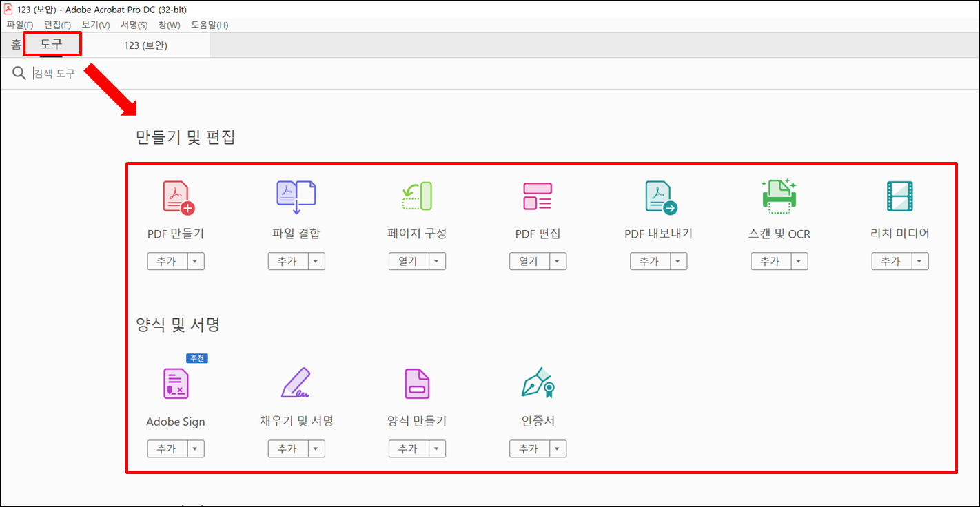
Task: Open the dropdown arrow next to 인증서 추가
Action: (x=558, y=448)
